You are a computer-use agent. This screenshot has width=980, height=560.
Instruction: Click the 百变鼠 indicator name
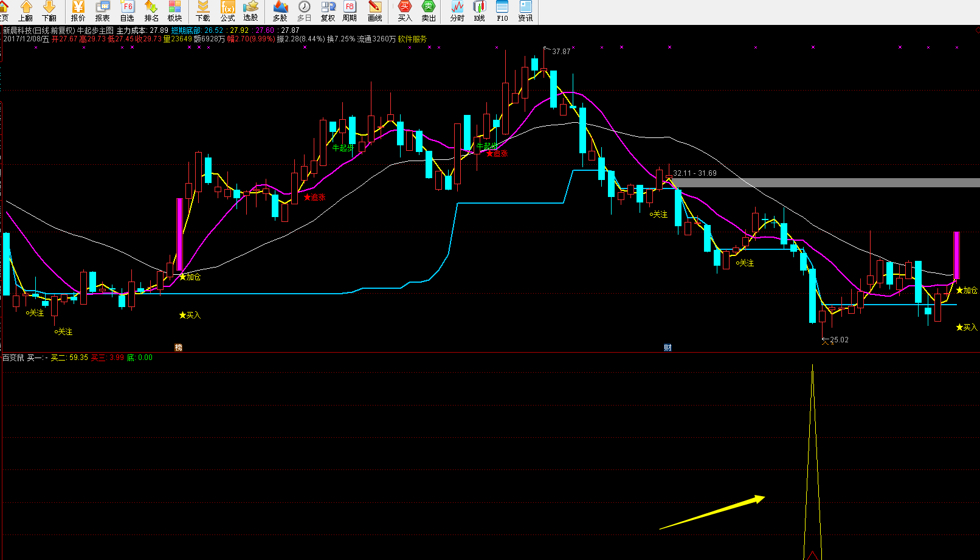tap(13, 358)
